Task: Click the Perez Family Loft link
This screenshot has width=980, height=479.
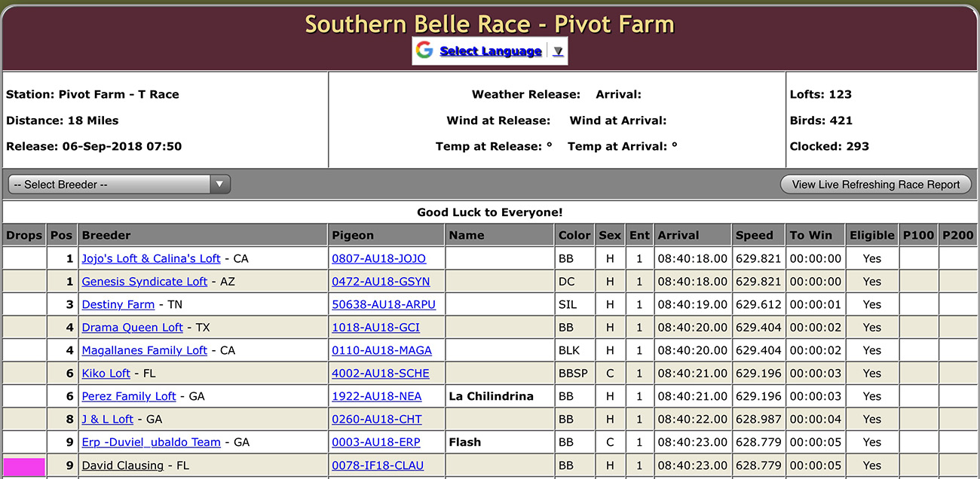Action: pos(128,397)
